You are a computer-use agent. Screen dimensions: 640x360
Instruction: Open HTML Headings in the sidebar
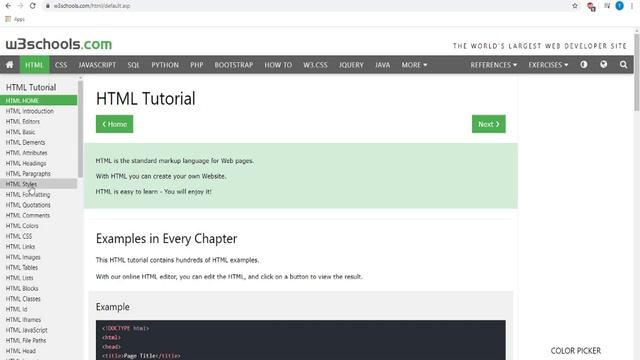[x=38, y=163]
